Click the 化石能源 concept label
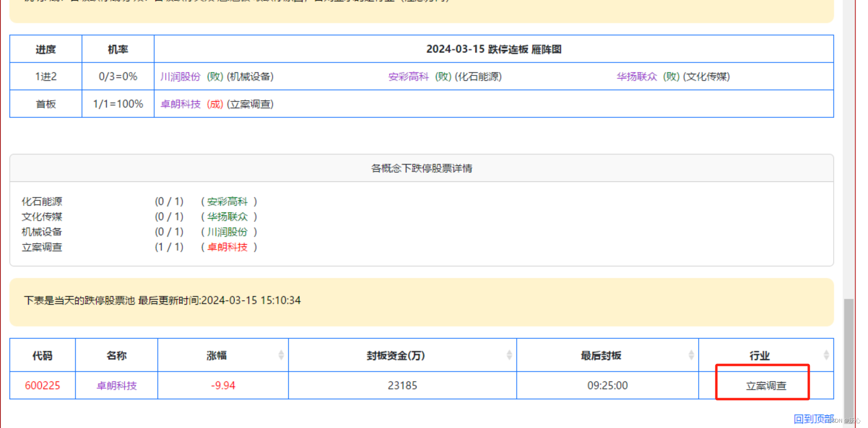Viewport: 868px width, 428px height. (x=42, y=201)
